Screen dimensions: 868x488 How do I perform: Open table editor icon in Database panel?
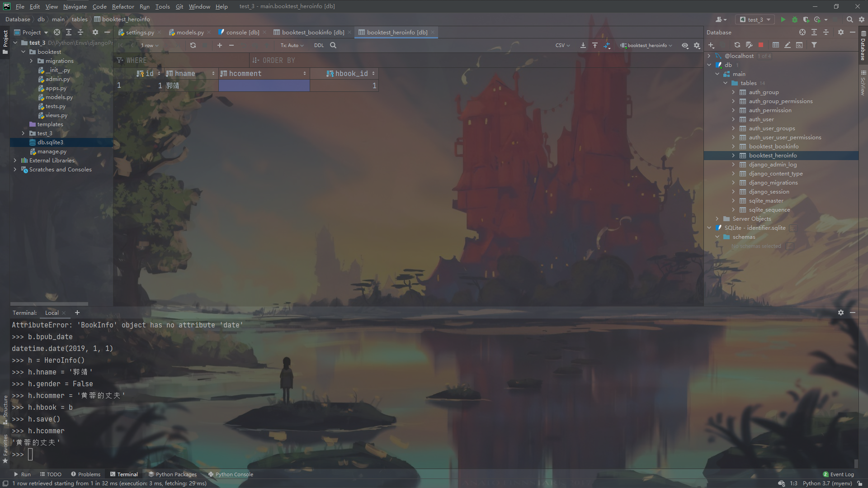(x=776, y=45)
